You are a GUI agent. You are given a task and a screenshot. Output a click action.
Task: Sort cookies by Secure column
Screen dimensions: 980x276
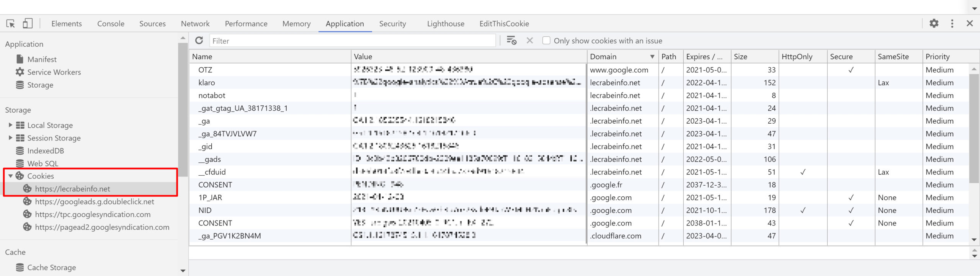pos(851,57)
